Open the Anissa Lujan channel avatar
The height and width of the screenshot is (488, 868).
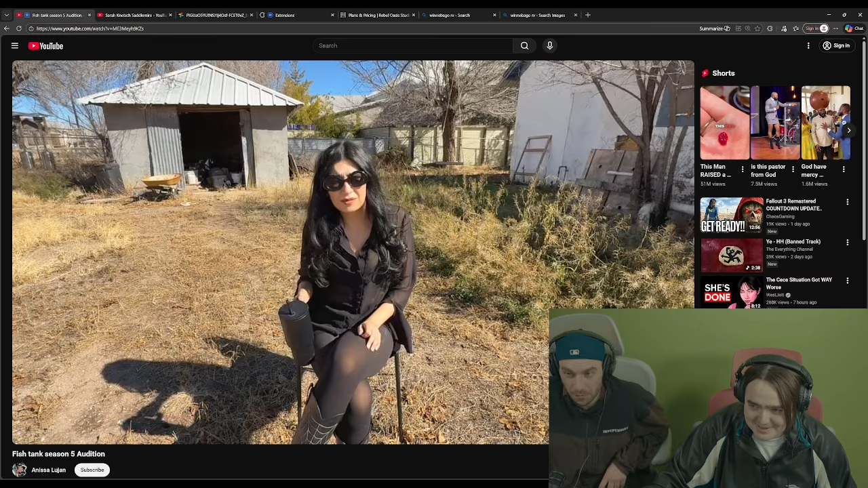tap(20, 470)
